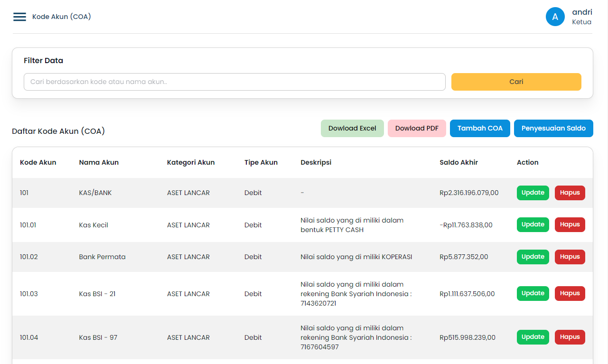Remove the Kas BSI - 21 account
The width and height of the screenshot is (608, 364).
coord(570,293)
